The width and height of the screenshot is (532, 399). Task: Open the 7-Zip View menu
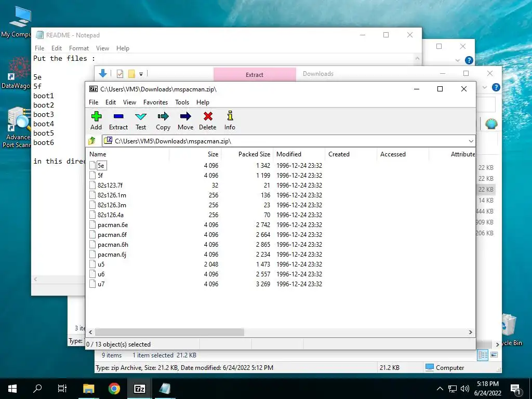(129, 102)
